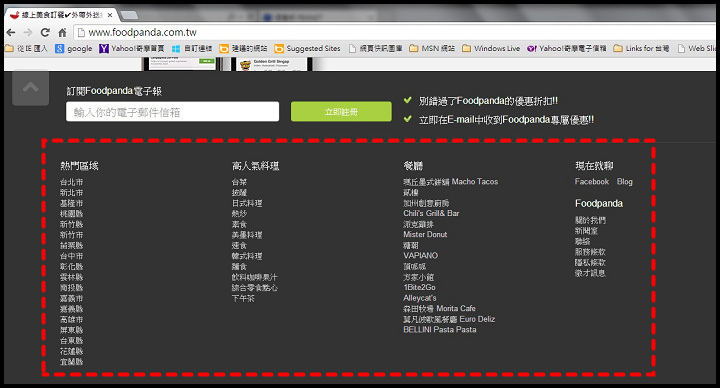
Task: Open the 飲料咖啡果汁 cuisine link
Action: [254, 277]
